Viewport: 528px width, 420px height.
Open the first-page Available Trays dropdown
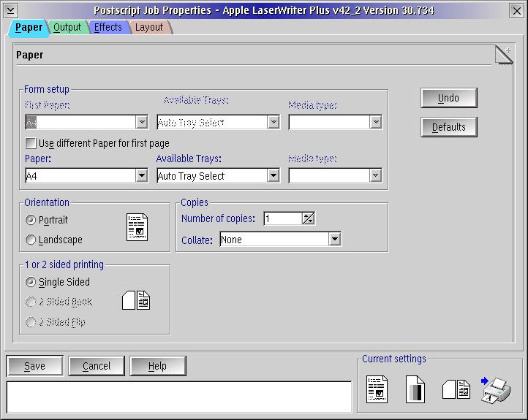pos(274,122)
